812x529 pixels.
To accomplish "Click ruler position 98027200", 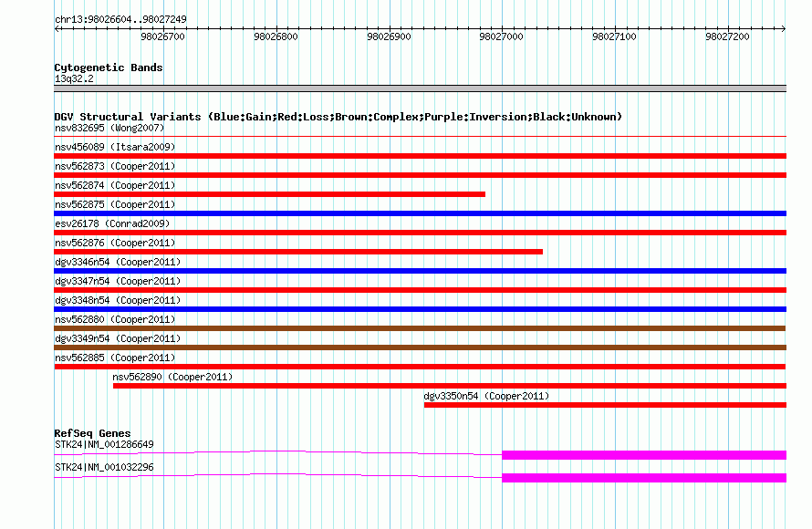I will 727,36.
